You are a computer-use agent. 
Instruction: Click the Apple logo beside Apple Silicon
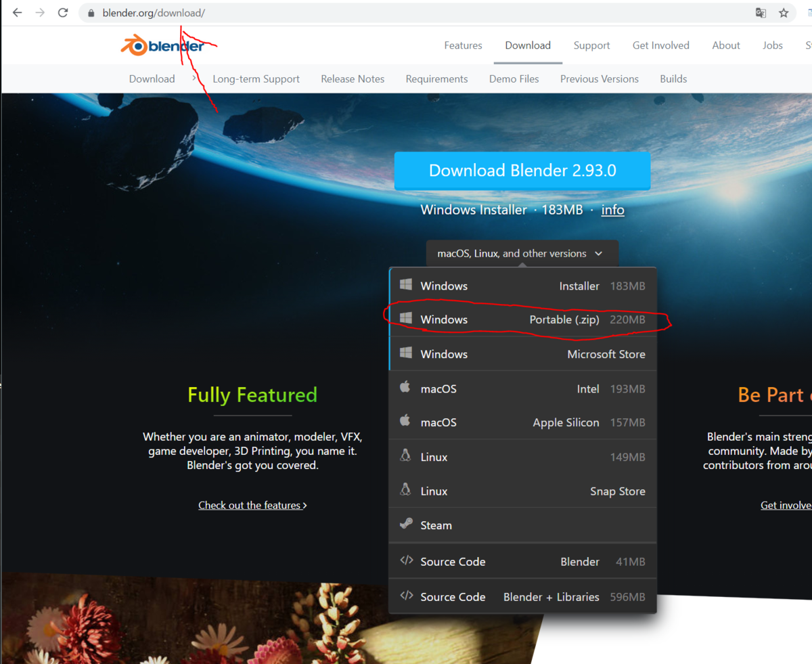click(405, 421)
